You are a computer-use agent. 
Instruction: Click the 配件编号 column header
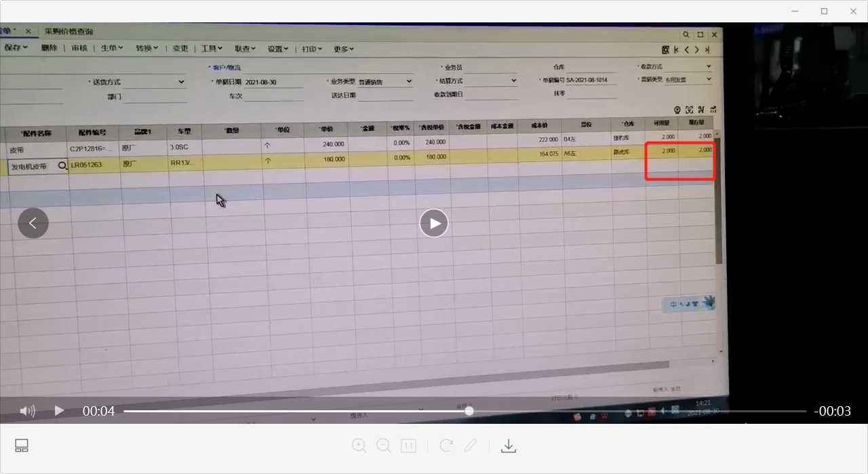(94, 132)
